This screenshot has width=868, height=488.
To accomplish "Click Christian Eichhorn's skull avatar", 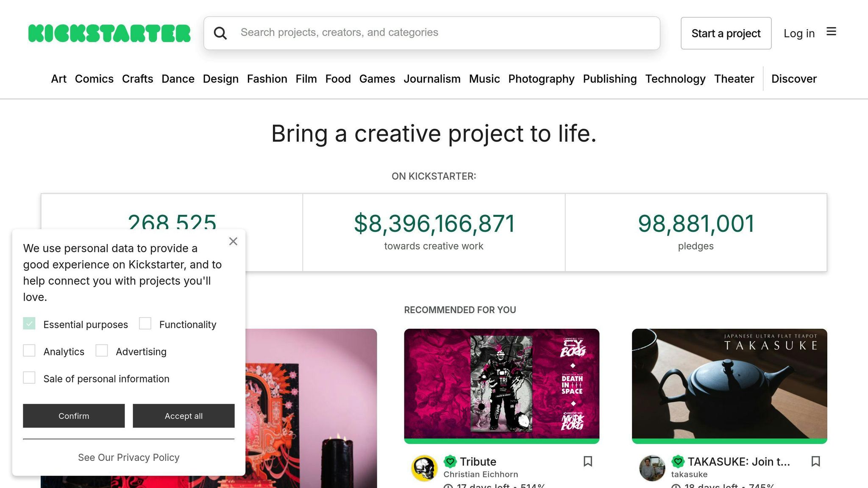I will pos(424,468).
